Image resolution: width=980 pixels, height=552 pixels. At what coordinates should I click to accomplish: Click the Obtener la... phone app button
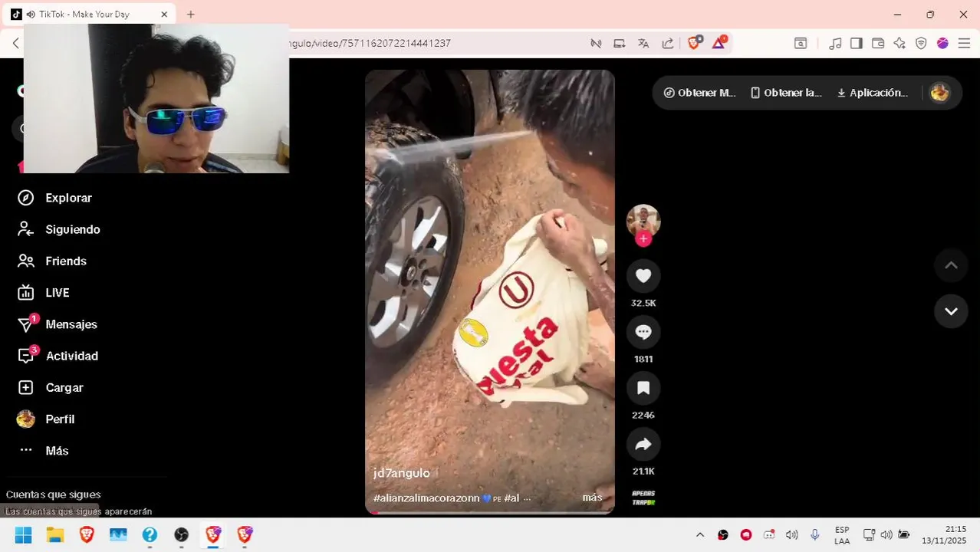[786, 93]
